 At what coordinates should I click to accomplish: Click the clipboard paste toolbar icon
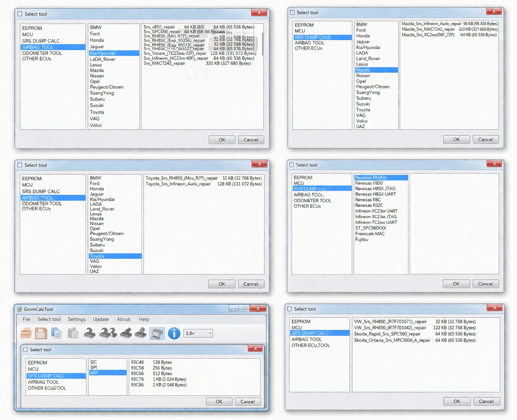tap(73, 333)
